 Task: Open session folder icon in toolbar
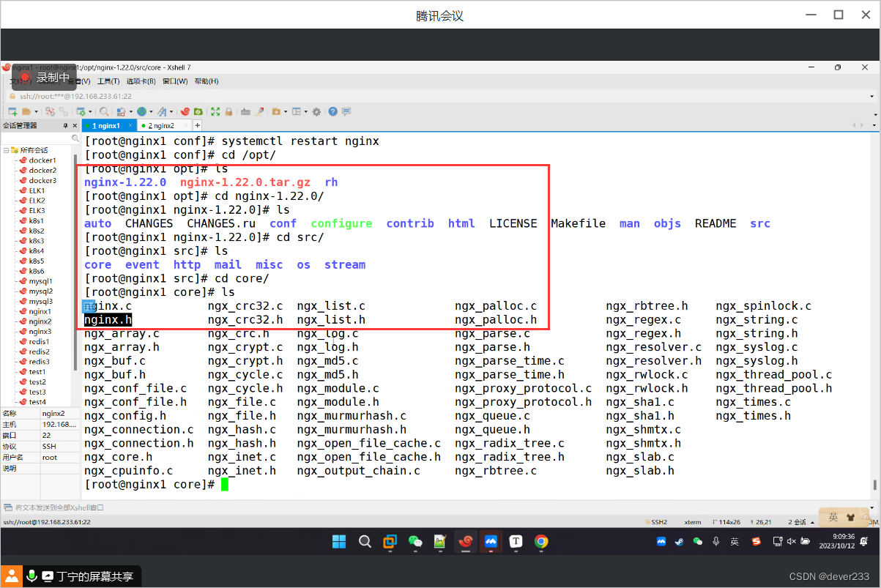coord(26,112)
